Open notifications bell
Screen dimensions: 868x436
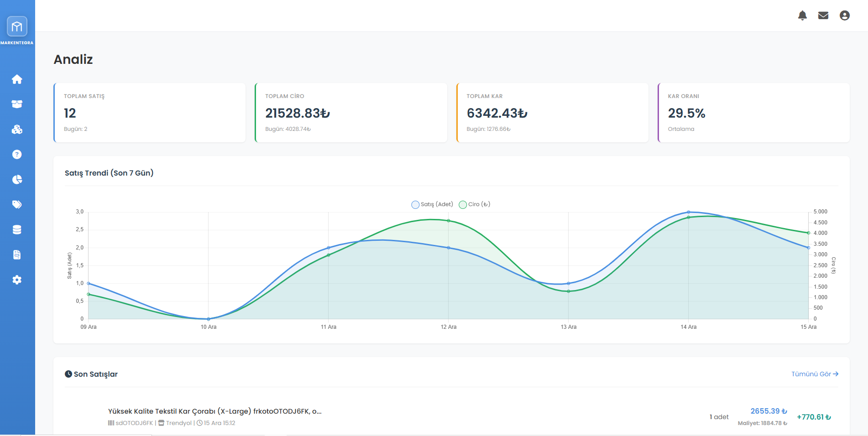tap(802, 16)
